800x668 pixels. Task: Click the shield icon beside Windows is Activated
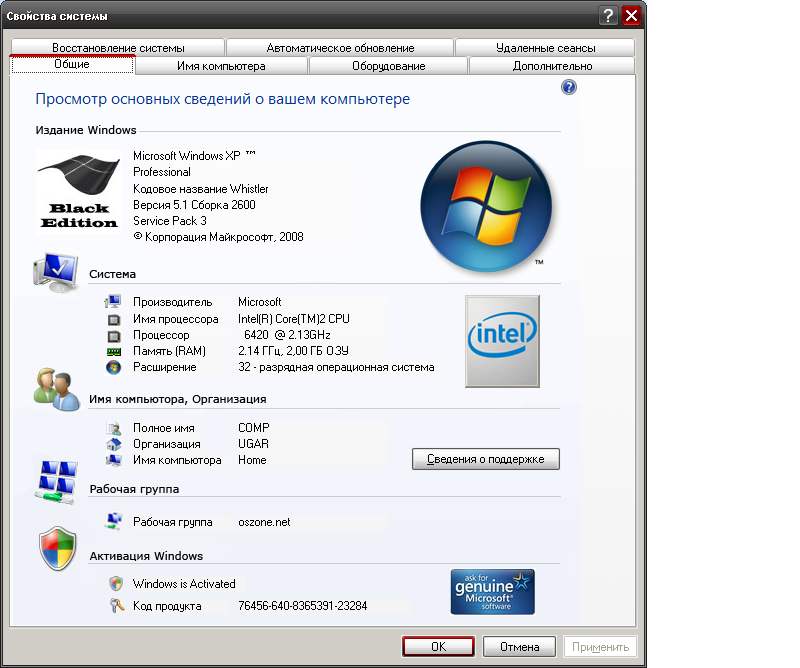(116, 583)
